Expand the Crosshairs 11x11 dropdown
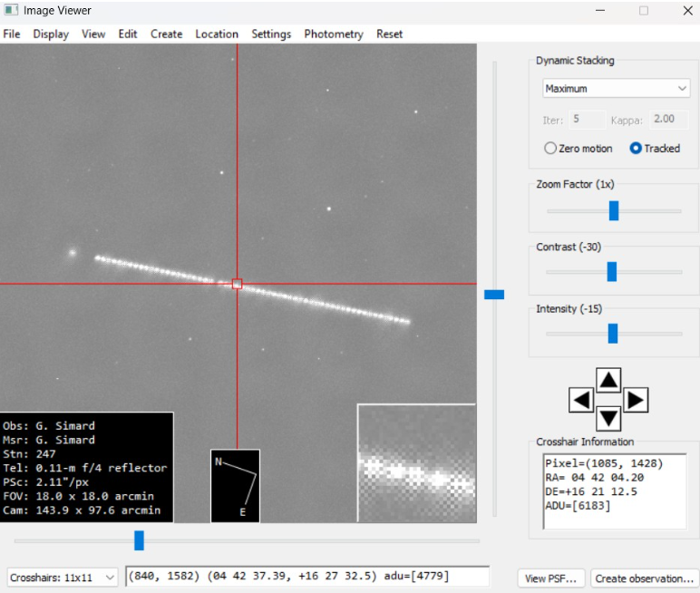Image resolution: width=700 pixels, height=593 pixels. (63, 577)
